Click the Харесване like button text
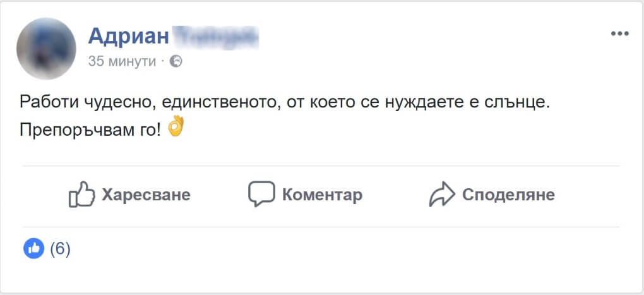This screenshot has height=295, width=644. [x=146, y=195]
